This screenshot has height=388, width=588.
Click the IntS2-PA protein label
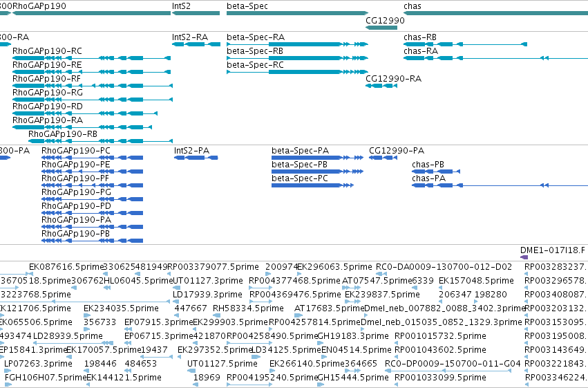point(191,151)
